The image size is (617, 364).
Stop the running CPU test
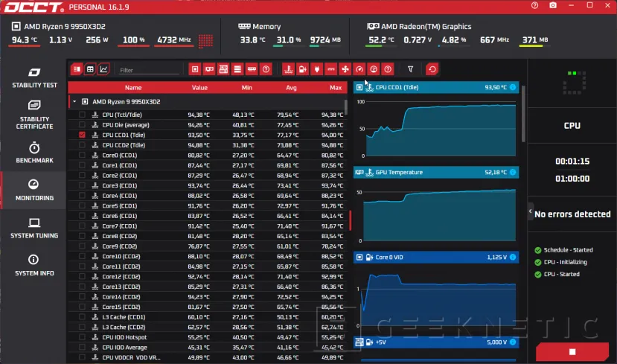coord(572,352)
